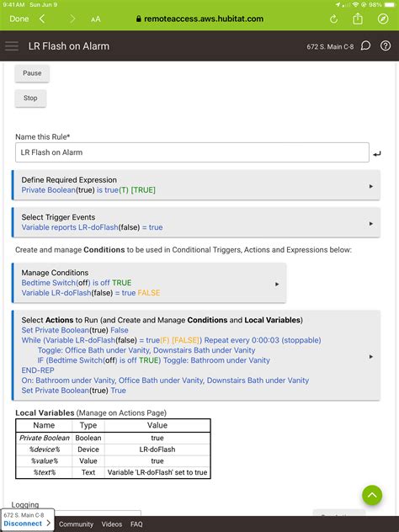Viewport: 399px width, 532px height.
Task: Click the green scroll-to-top arrow button
Action: click(372, 495)
